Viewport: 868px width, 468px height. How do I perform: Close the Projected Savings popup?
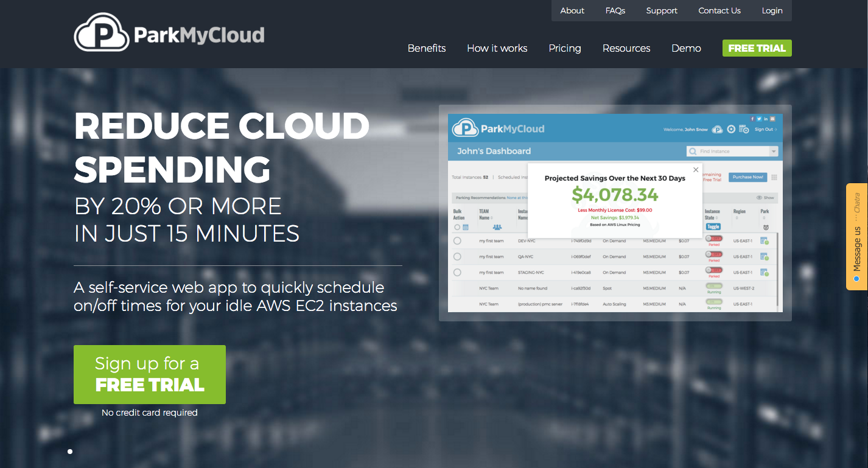696,170
